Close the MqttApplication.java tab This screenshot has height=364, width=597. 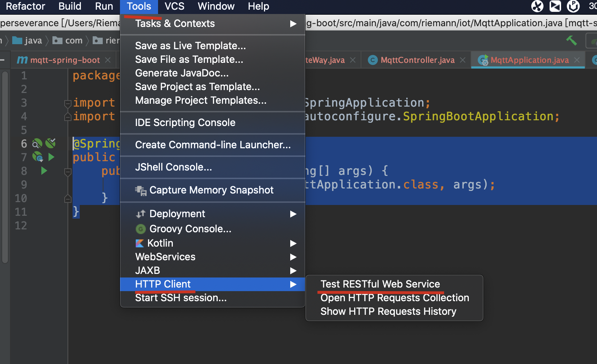(577, 60)
